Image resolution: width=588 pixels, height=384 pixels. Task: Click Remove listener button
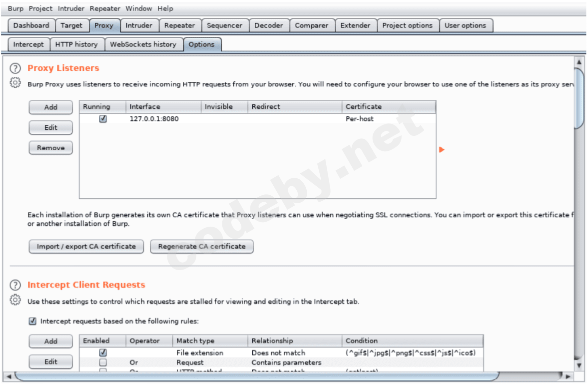point(50,148)
